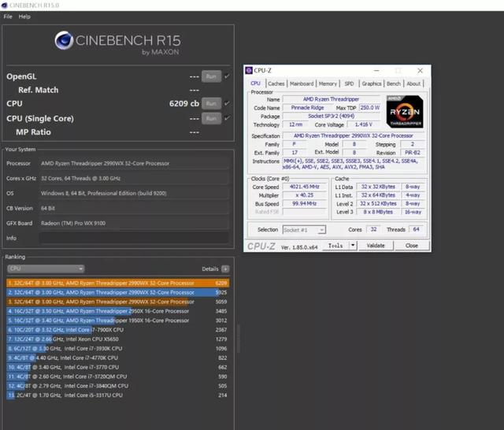Open the Tools dropdown arrow in CPU-Z

pos(353,246)
